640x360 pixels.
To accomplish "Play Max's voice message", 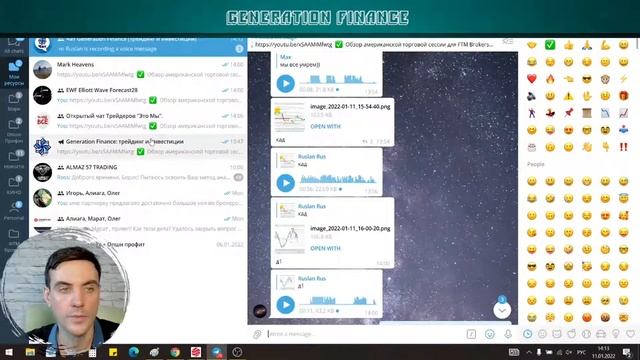I will (x=285, y=84).
